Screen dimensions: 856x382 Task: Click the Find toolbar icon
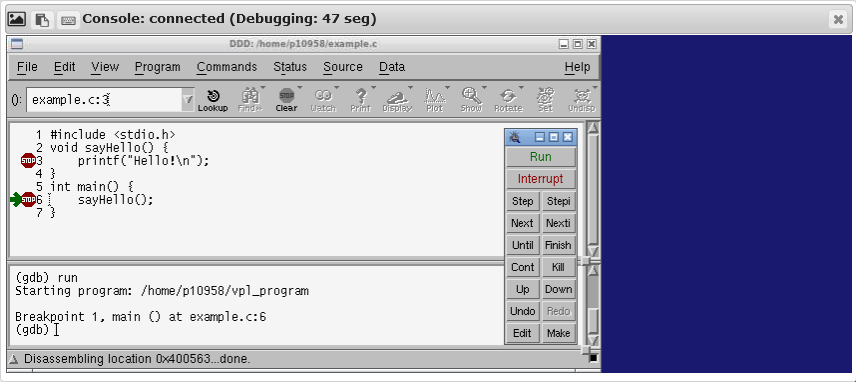point(250,100)
